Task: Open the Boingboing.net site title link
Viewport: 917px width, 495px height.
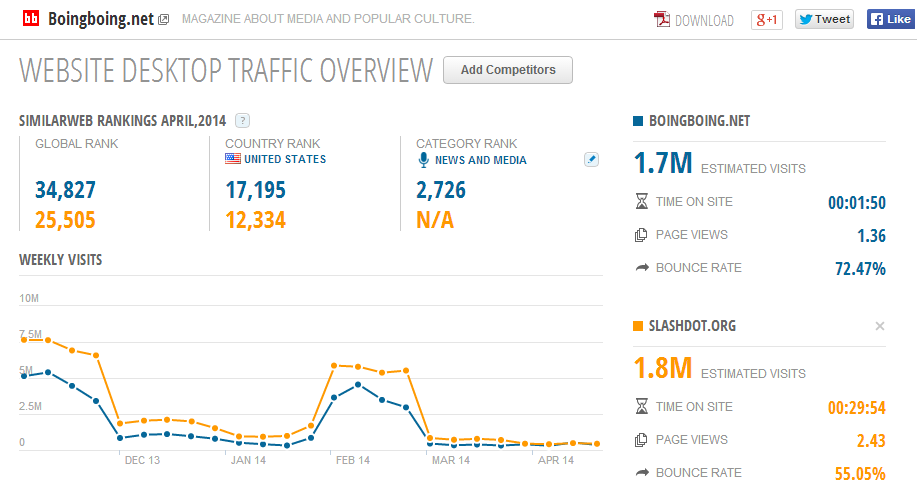Action: click(101, 19)
